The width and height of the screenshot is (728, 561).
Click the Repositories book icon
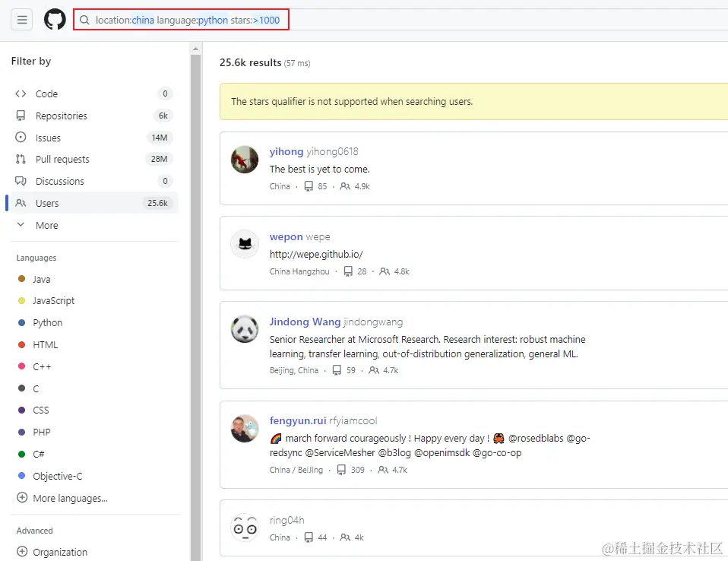[21, 116]
